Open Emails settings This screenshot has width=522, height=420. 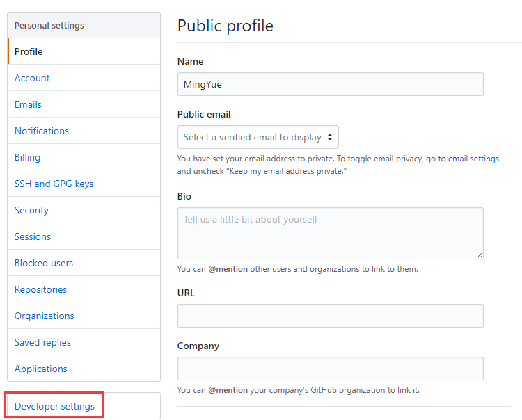84,104
